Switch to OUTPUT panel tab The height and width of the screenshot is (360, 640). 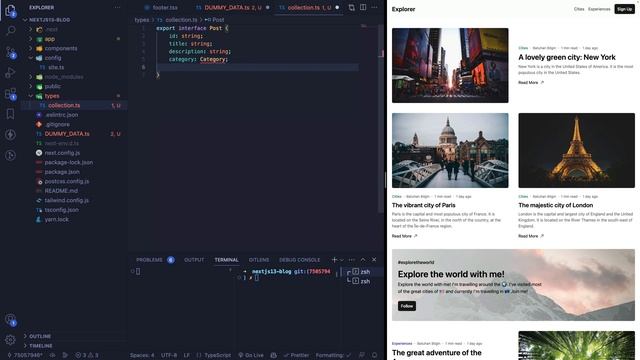pos(194,260)
